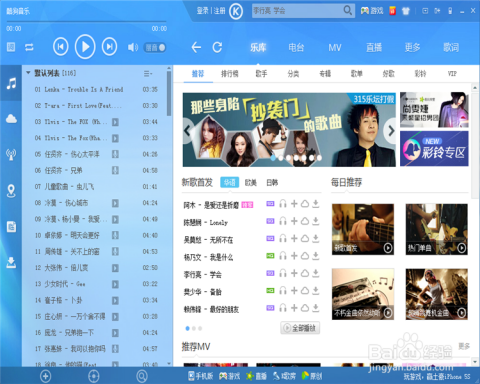Switch to the MV tab
480x384 pixels.
point(335,48)
